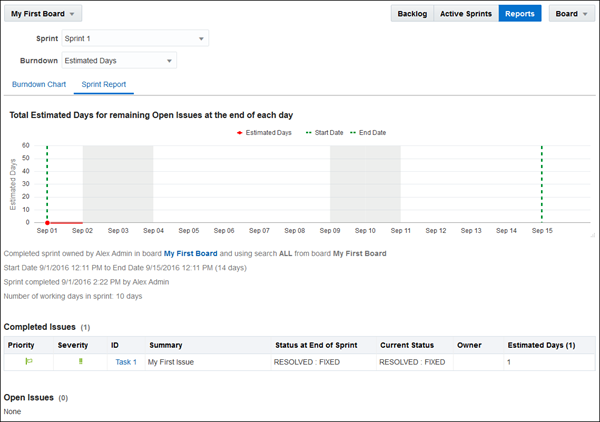Open the Board menu button

[572, 14]
